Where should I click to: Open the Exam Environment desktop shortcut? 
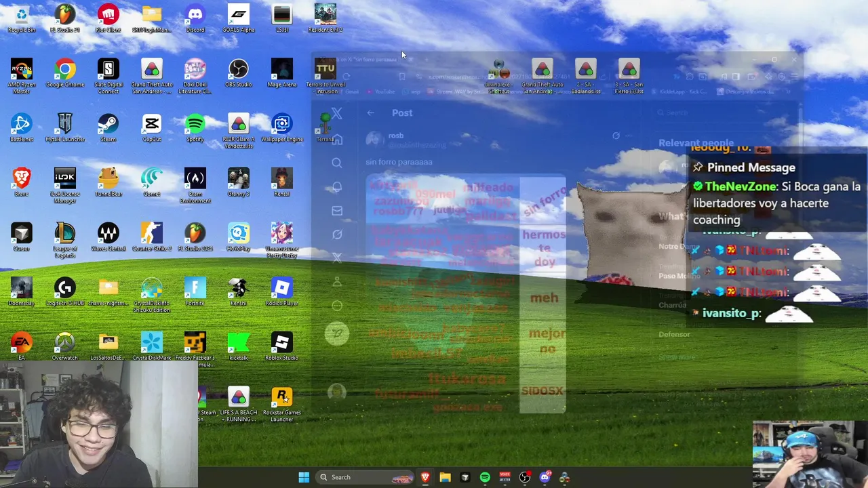tap(195, 186)
